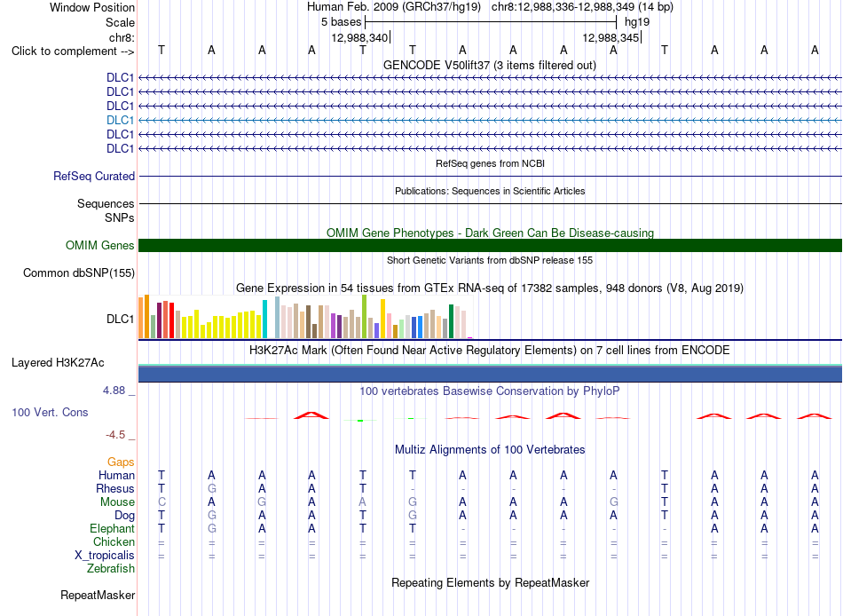Click the dark green OMIM gene bar
Screen dimensions: 843x616
point(490,245)
